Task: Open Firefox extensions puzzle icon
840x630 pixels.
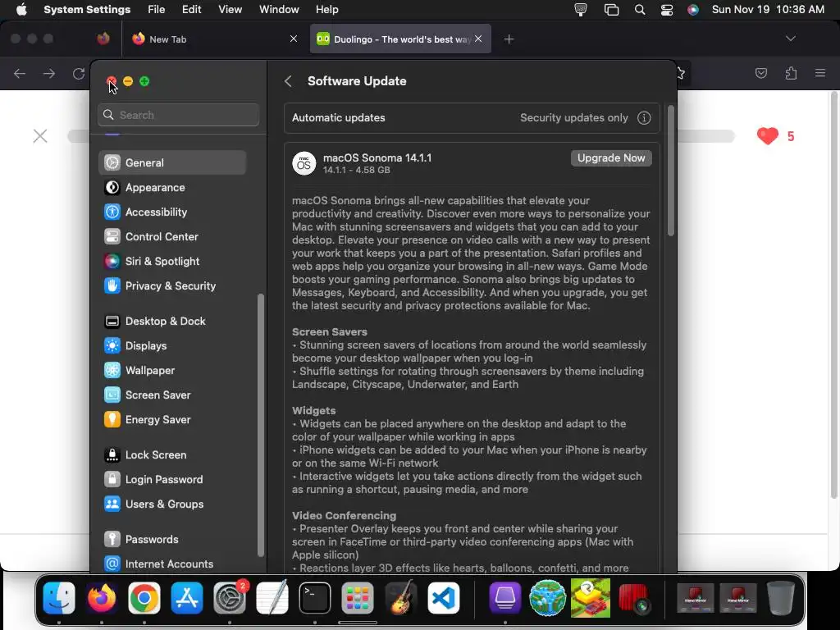Action: pyautogui.click(x=791, y=73)
